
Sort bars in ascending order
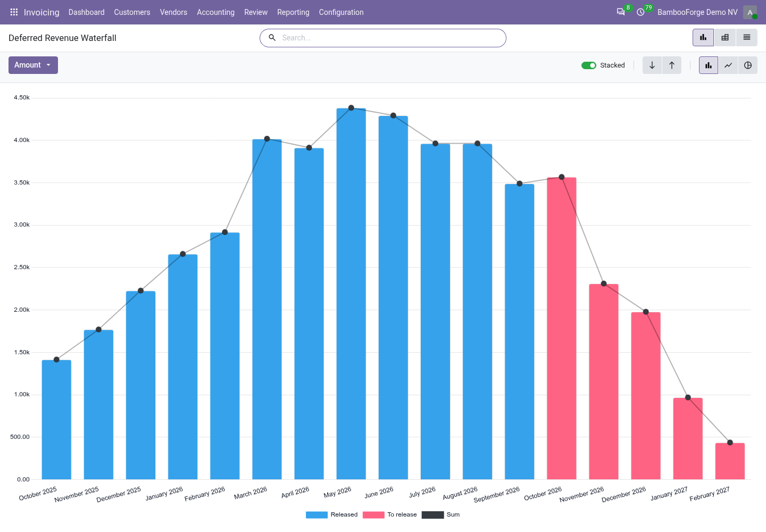click(672, 65)
